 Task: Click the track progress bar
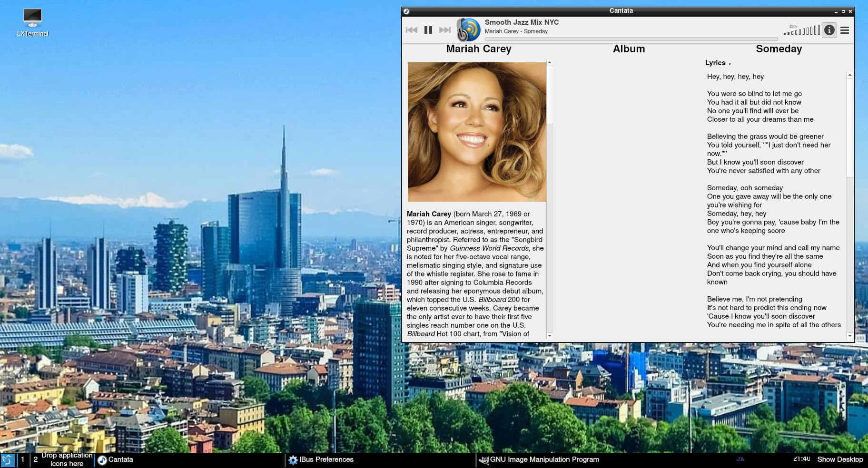[631, 39]
